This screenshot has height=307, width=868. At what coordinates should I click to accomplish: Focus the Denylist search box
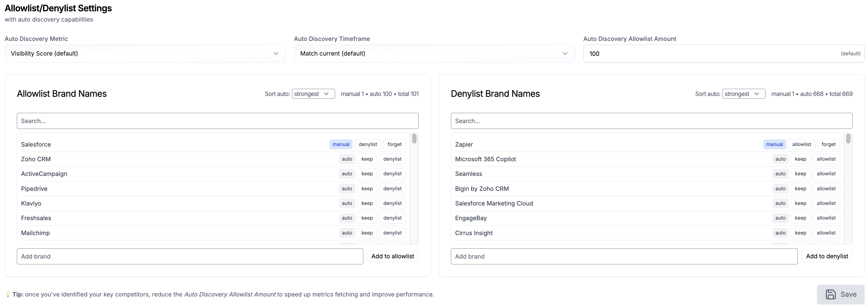click(651, 121)
